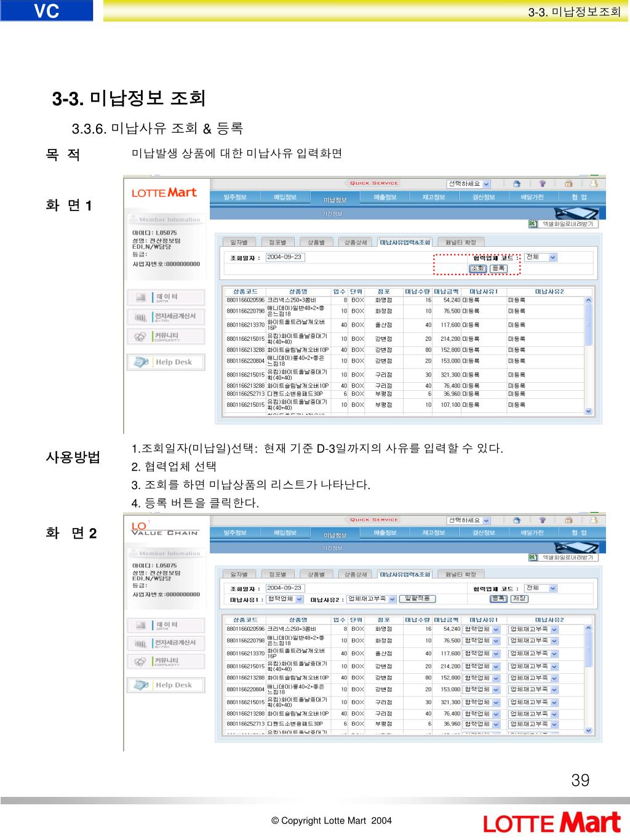Switch to 점포별 tab in screen 1

(277, 242)
